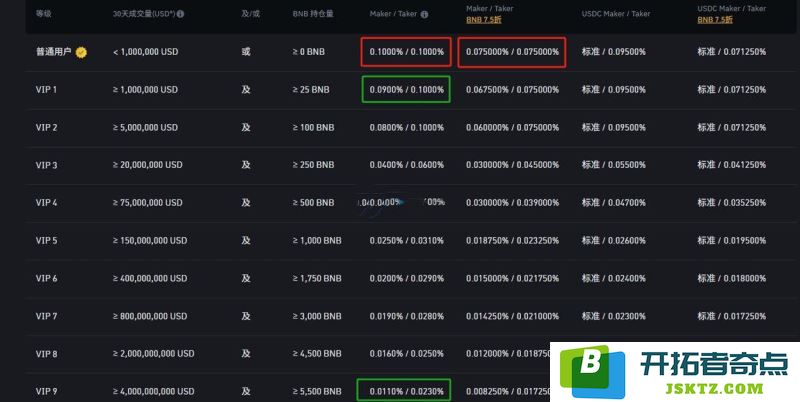Screen dimensions: 800x402
Task: Select the 普通用户 level label
Action: [x=54, y=52]
